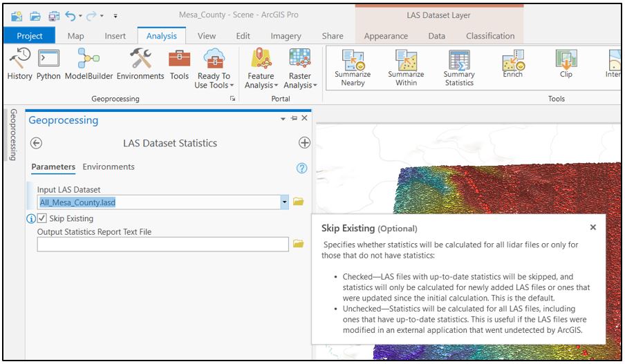This screenshot has height=364, width=625.
Task: Click the Input LAS Dataset field
Action: pyautogui.click(x=159, y=202)
